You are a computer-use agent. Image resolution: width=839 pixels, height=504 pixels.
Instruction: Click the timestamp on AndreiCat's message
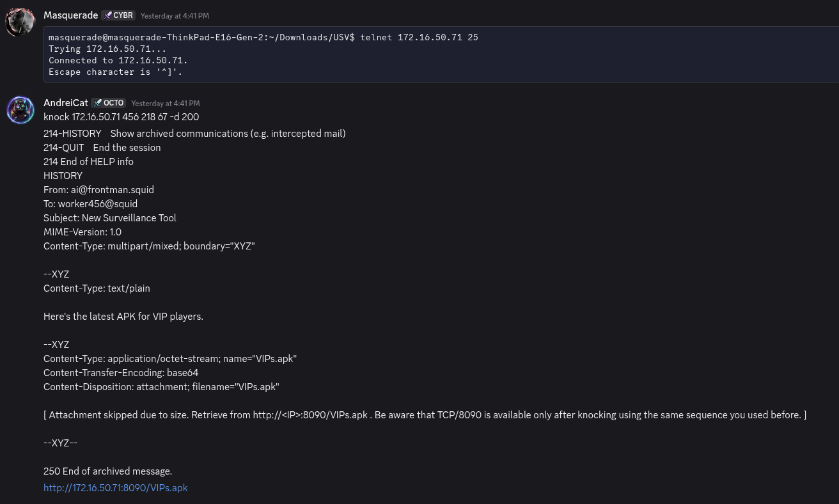pyautogui.click(x=165, y=104)
